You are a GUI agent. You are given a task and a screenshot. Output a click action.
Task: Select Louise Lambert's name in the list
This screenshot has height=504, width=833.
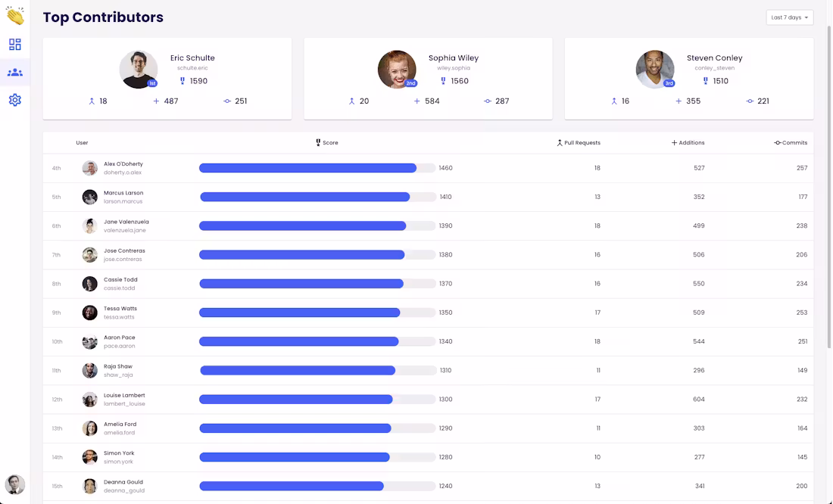tap(124, 395)
